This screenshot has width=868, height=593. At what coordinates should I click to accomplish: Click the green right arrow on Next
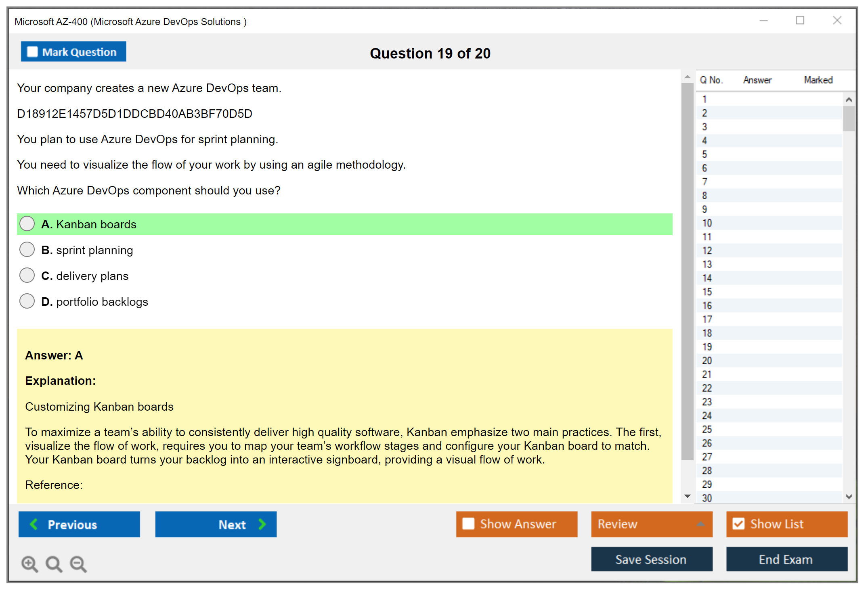click(x=262, y=524)
